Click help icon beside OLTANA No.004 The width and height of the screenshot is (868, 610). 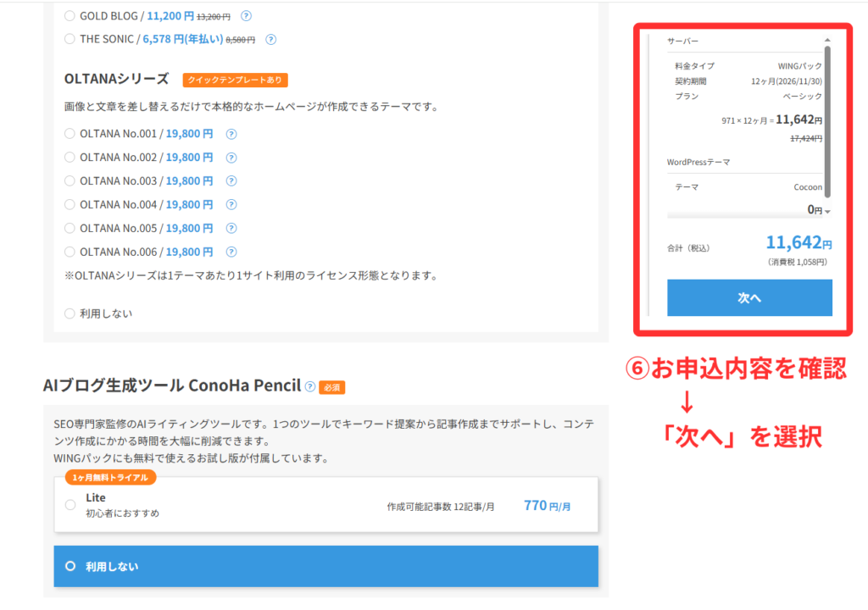click(231, 205)
